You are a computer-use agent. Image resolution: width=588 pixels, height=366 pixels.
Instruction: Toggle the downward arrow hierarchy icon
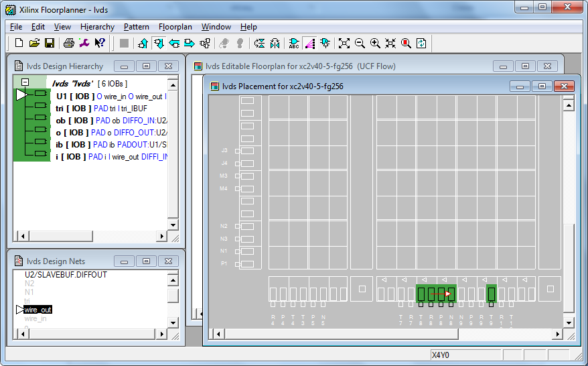(159, 43)
